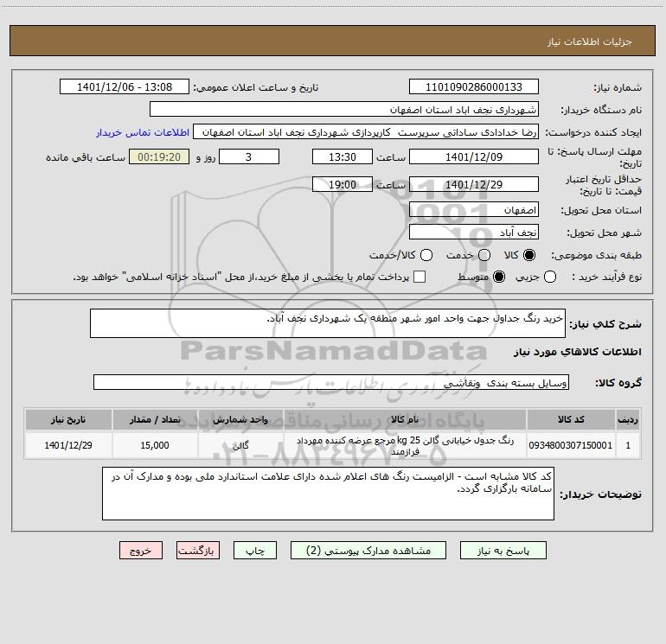666x644 pixels.
Task: Click the تعداد / مقدار column header
Action: (155, 419)
